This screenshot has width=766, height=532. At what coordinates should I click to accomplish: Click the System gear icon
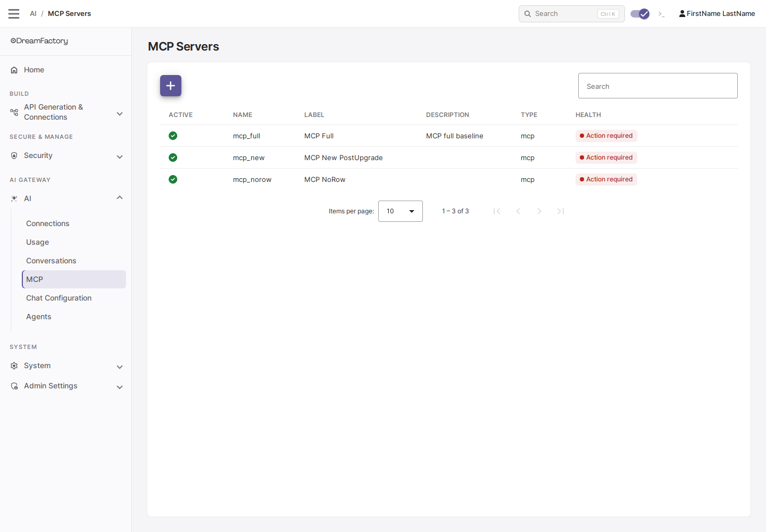tap(14, 366)
